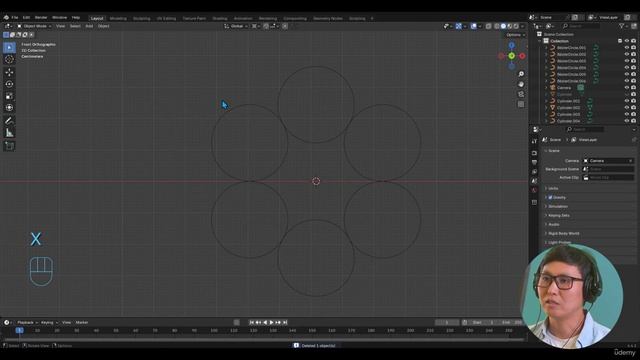Switch to rendered viewport shading
Screen dimensions: 640x360
pos(516,26)
